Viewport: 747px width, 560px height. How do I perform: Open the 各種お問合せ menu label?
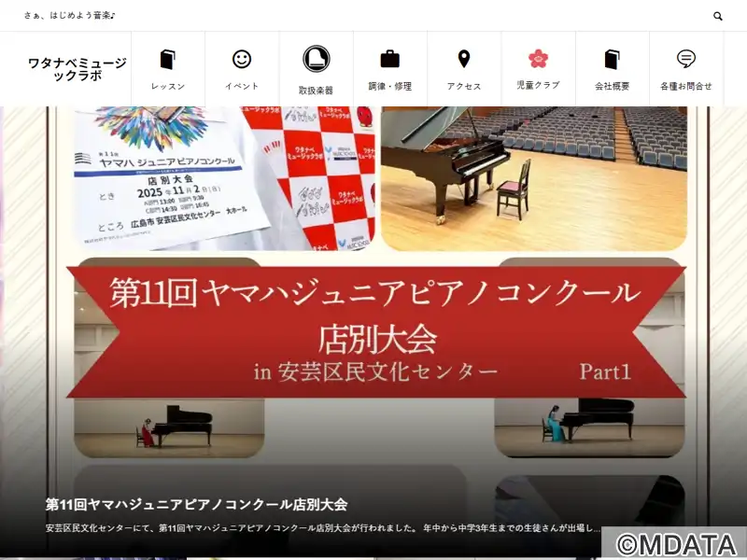686,86
